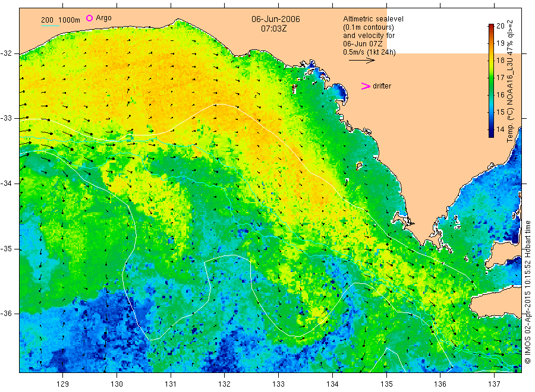
Task: Click the latitude label '-33'
Action: [x=6, y=118]
